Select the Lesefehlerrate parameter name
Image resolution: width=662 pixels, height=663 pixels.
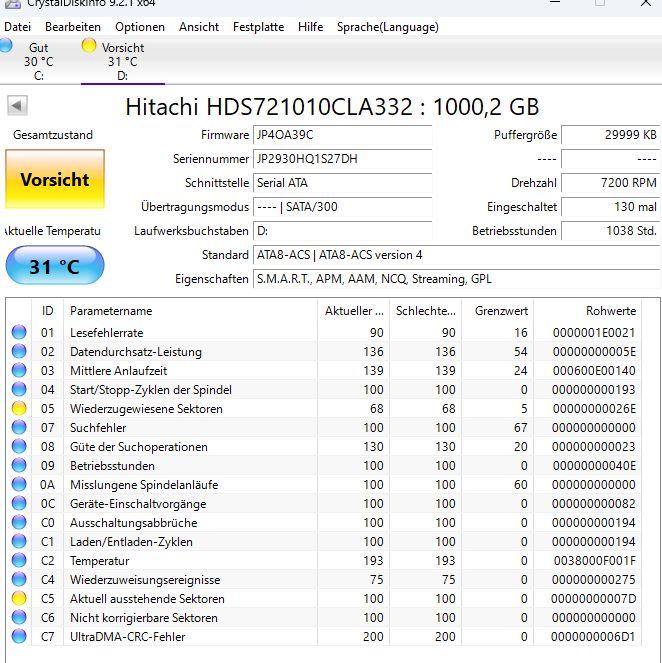point(107,333)
